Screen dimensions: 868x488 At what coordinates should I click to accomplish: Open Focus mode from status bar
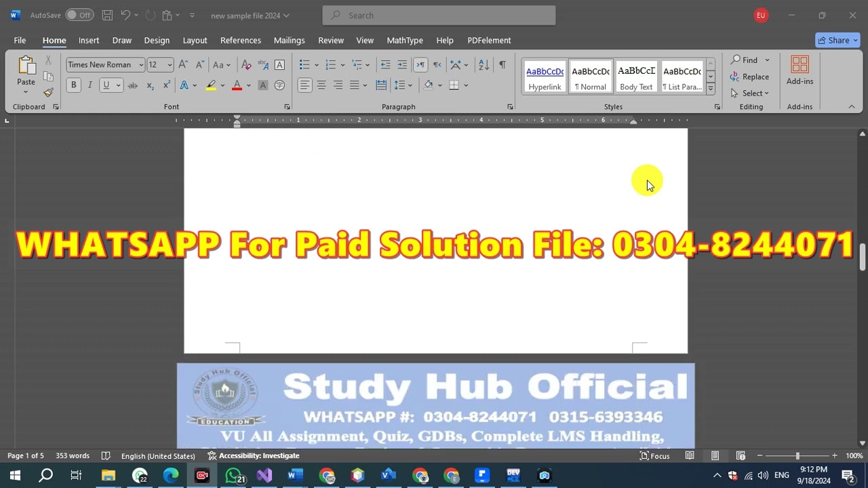coord(655,455)
